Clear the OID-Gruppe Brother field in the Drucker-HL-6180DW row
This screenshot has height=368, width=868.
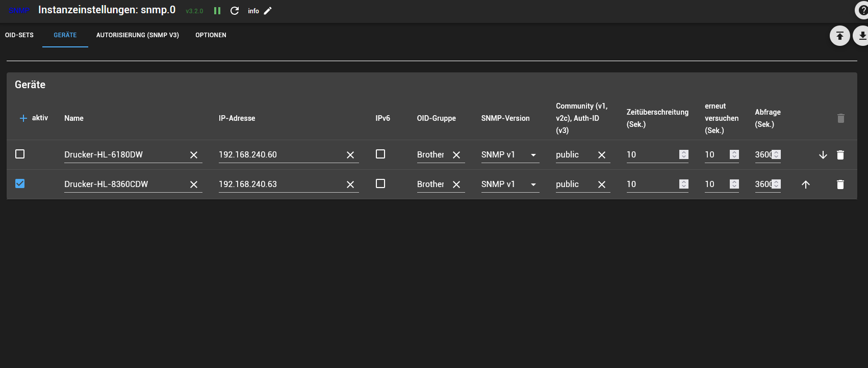(456, 155)
